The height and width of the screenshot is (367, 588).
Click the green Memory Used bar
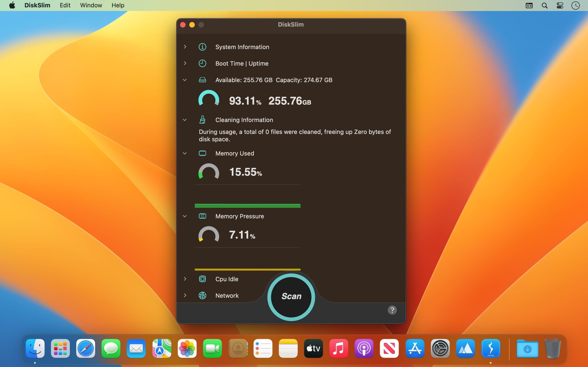coord(247,206)
